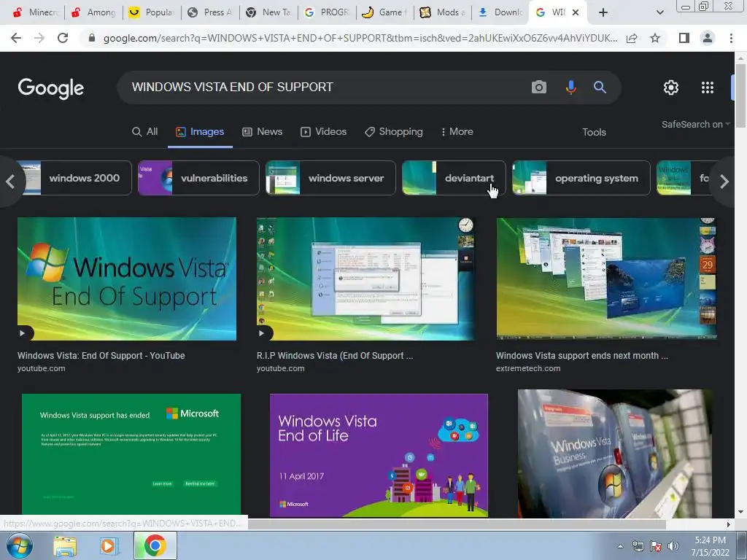Screen dimensions: 747x560
Task: Select the windows server suggestion chip
Action: (x=330, y=178)
